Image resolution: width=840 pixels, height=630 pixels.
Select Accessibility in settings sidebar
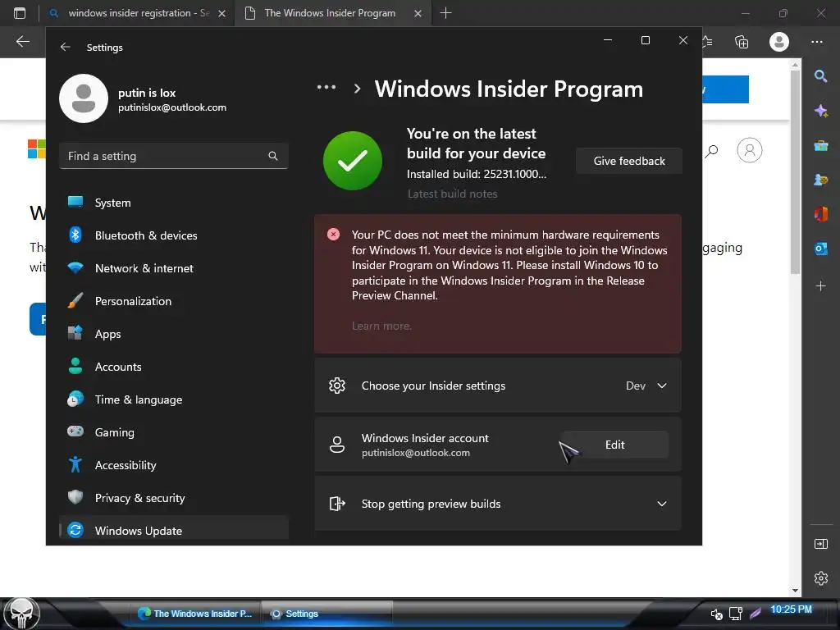[174, 465]
